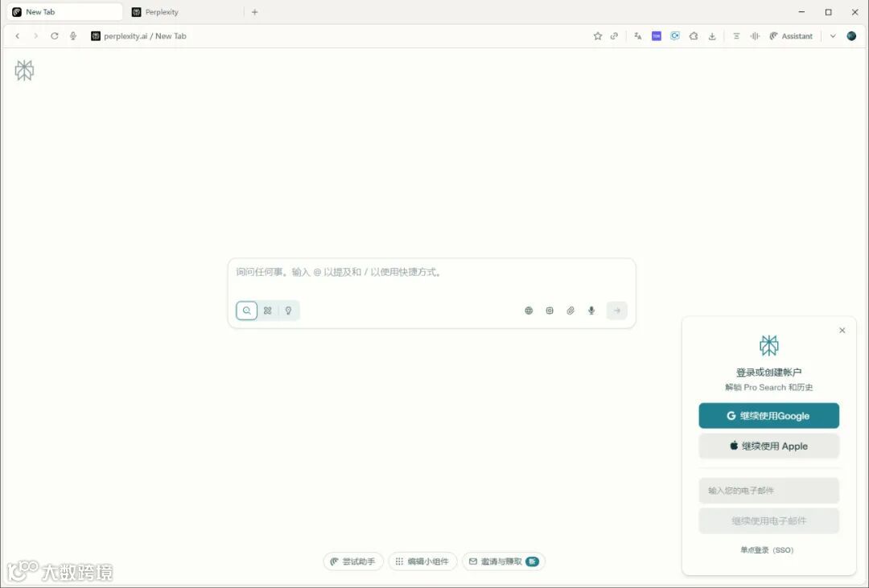Select the Labs lightbulb mode toggle

[288, 310]
